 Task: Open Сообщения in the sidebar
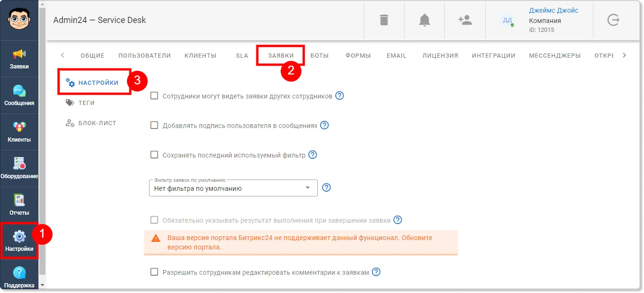(19, 95)
